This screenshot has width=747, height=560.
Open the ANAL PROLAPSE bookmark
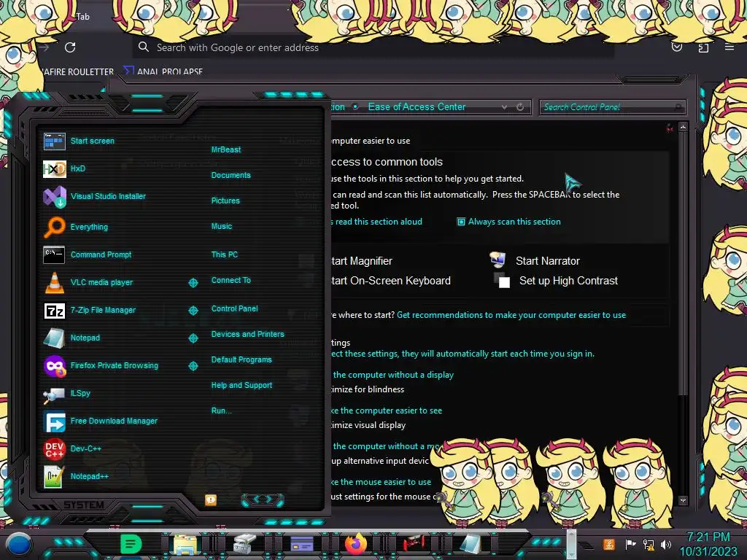(163, 71)
